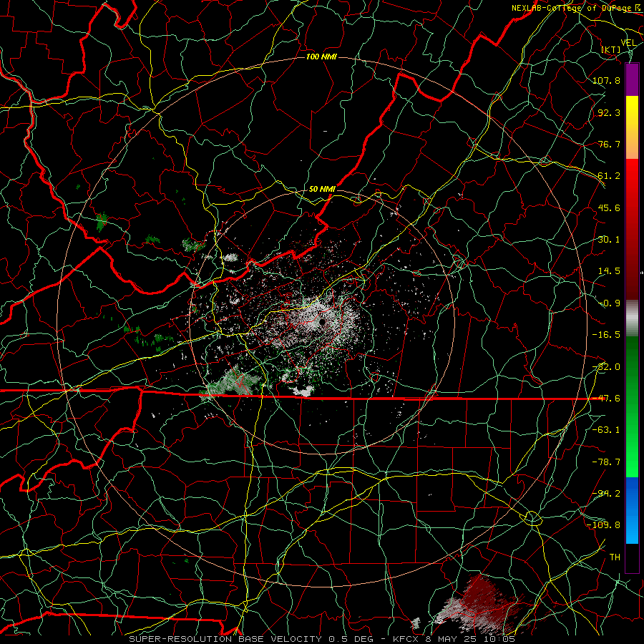
Task: Select the green segment of the color bar
Action: (632, 406)
